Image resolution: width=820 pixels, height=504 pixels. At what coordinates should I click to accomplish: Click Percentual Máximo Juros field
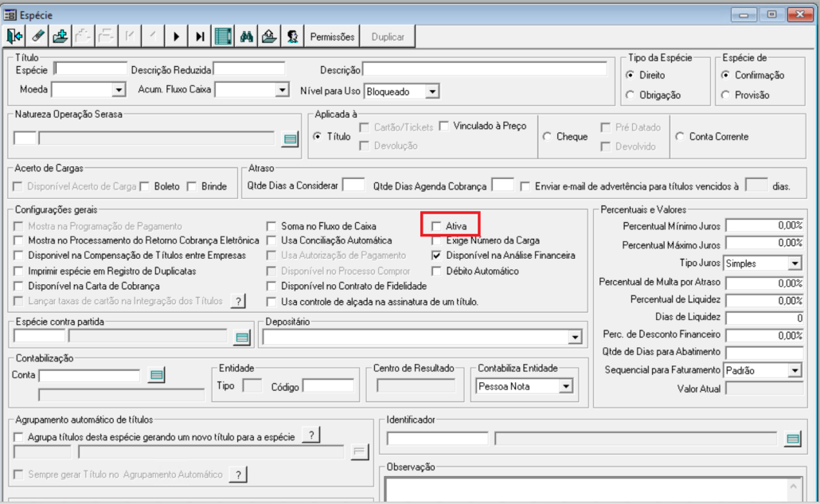click(x=764, y=244)
